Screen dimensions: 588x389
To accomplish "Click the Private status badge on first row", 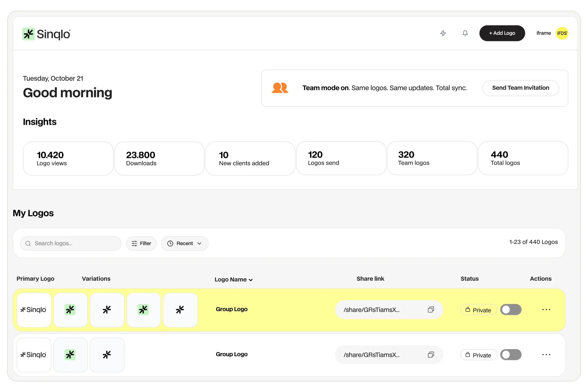I will click(x=479, y=309).
